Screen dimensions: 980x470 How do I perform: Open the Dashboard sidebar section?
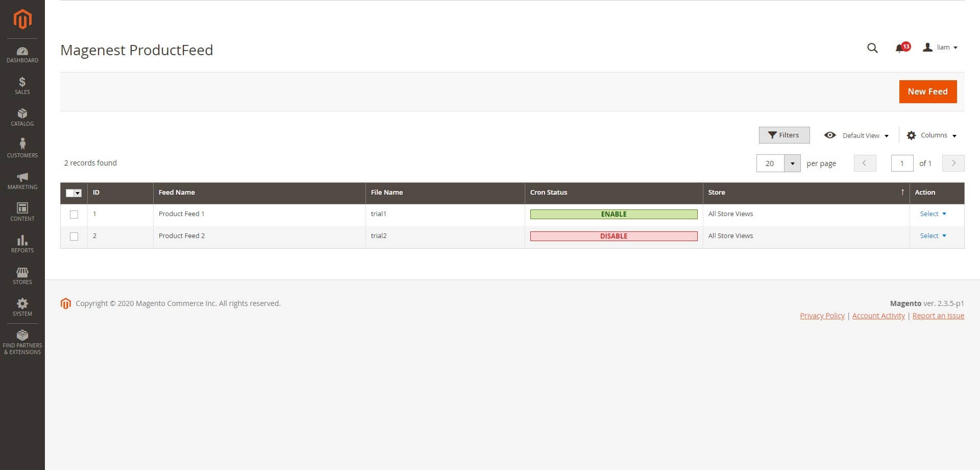pyautogui.click(x=22, y=55)
